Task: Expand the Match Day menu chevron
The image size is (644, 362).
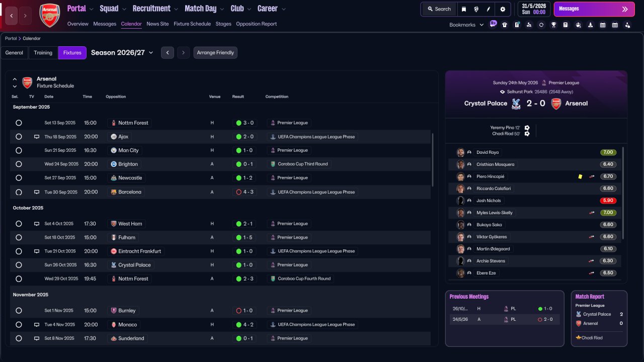Action: (x=222, y=9)
